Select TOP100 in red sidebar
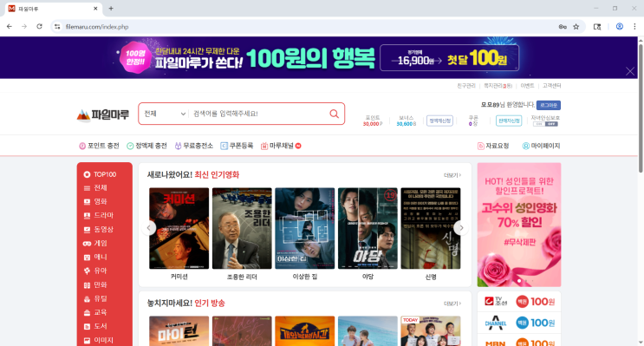Image resolution: width=644 pixels, height=346 pixels. click(100, 174)
